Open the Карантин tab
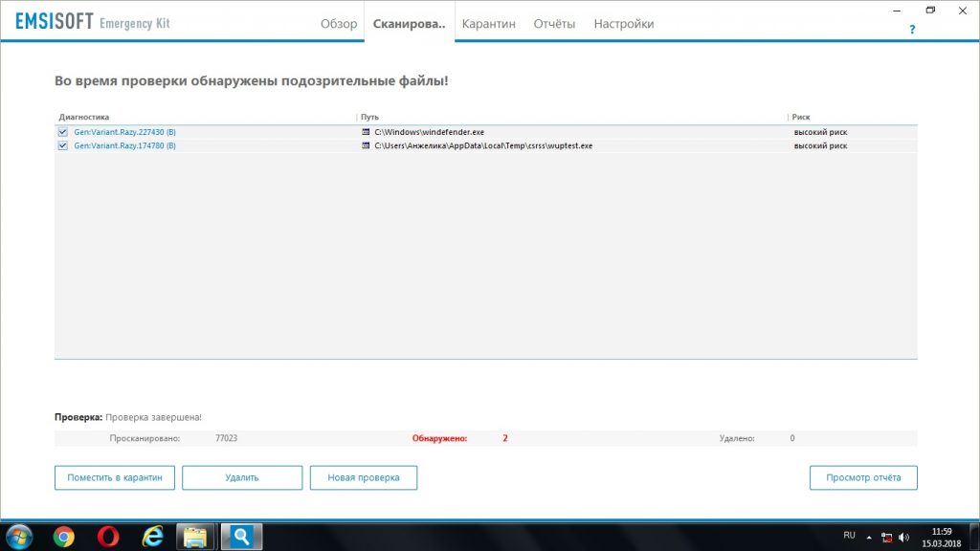Viewport: 980px width, 551px height. [489, 24]
